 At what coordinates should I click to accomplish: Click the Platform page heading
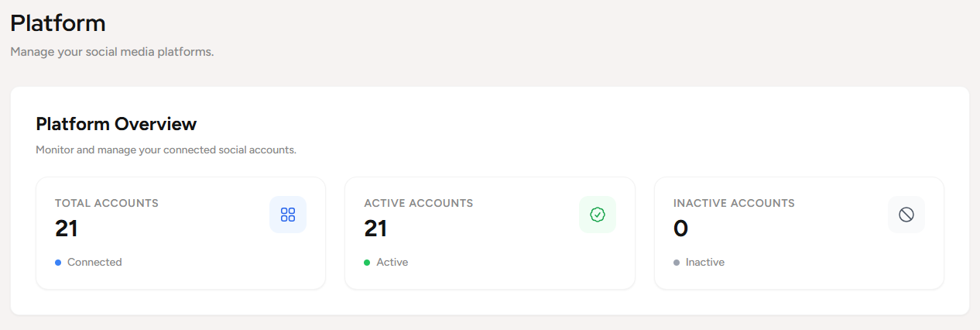pos(58,23)
